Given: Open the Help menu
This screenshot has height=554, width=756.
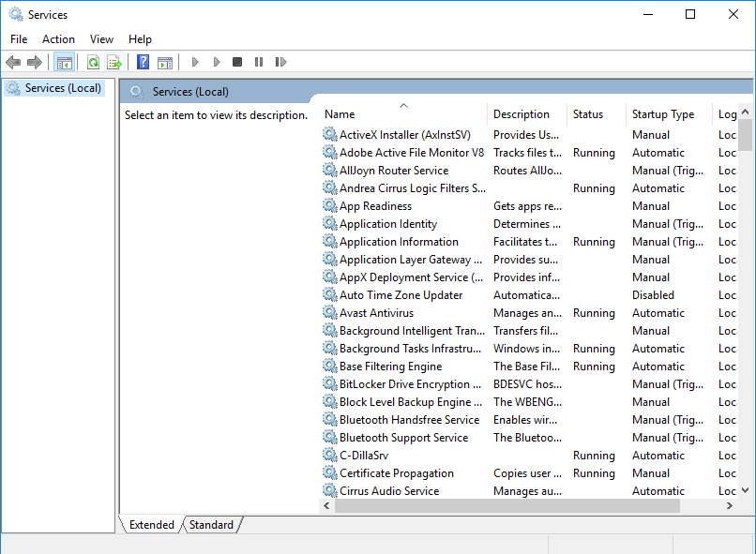Looking at the screenshot, I should click(x=140, y=39).
